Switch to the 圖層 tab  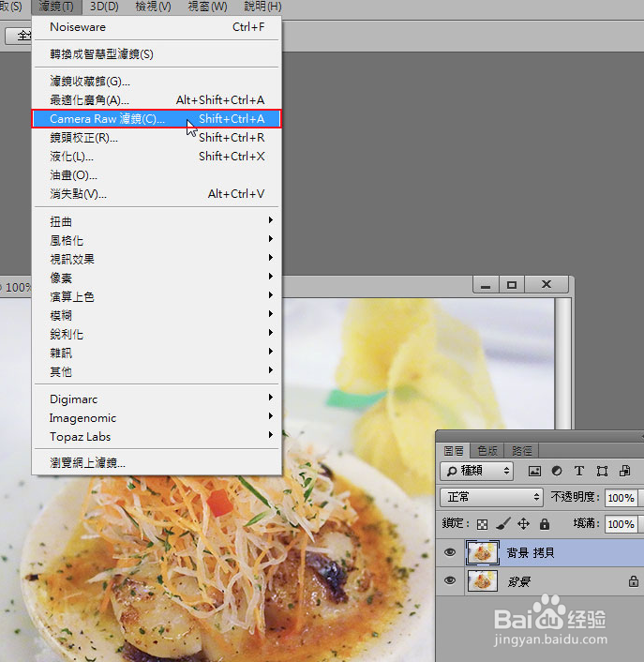point(454,451)
